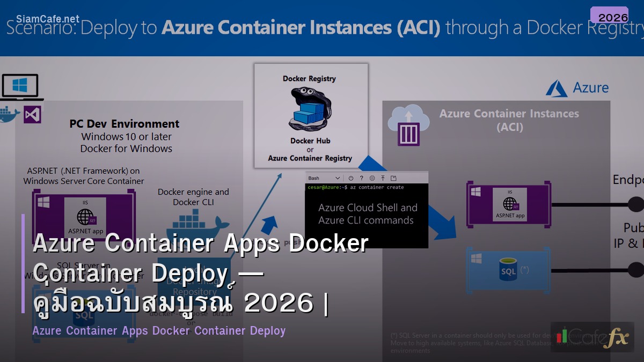Click the Windows logo on the laptop screen

click(20, 84)
